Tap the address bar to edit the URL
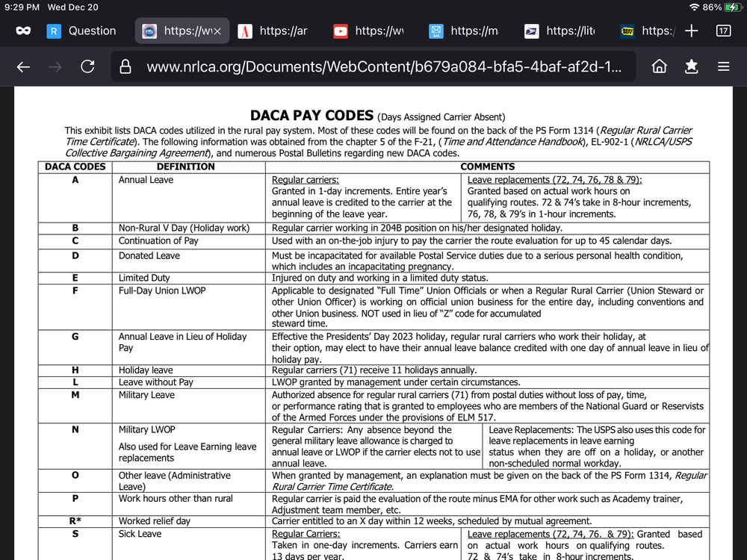This screenshot has width=747, height=560. coord(373,66)
